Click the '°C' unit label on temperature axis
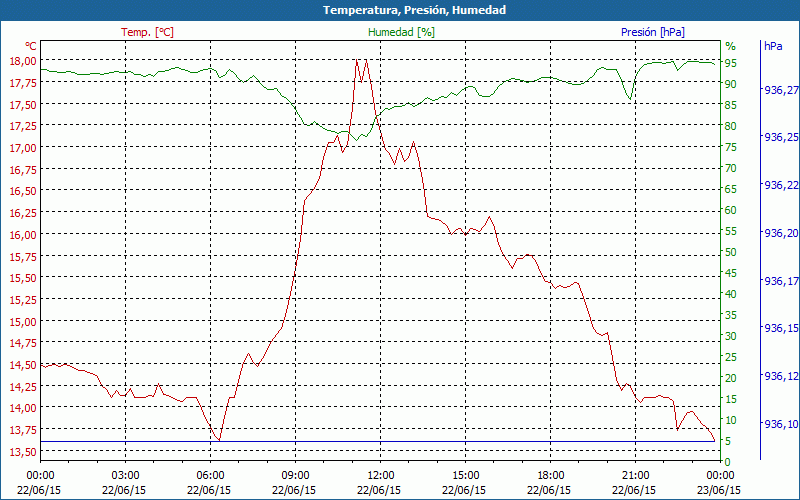 coord(31,46)
